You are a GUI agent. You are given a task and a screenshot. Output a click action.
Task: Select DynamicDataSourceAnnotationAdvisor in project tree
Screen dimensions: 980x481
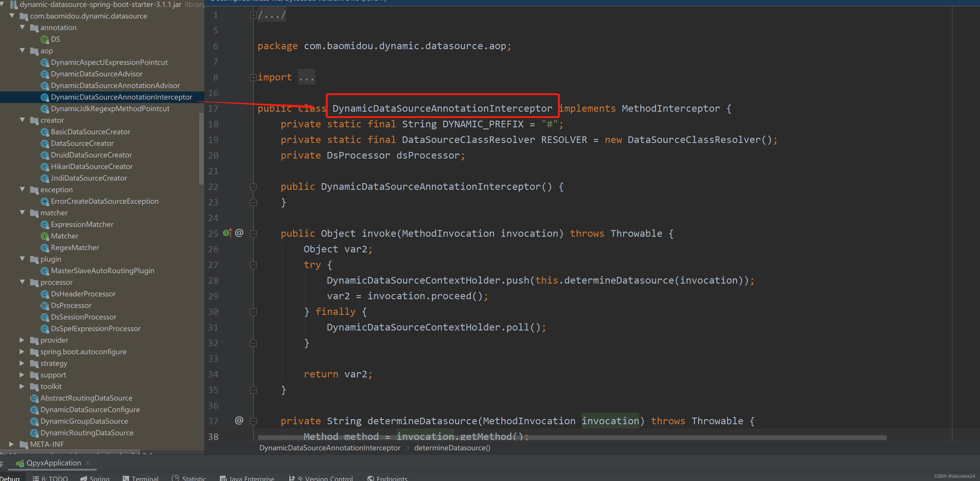(x=115, y=85)
